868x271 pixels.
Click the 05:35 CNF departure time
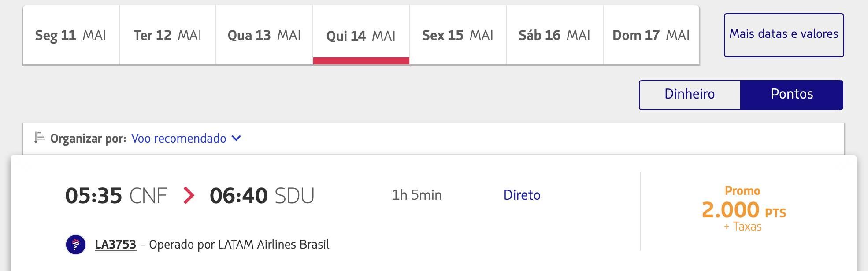(x=116, y=196)
